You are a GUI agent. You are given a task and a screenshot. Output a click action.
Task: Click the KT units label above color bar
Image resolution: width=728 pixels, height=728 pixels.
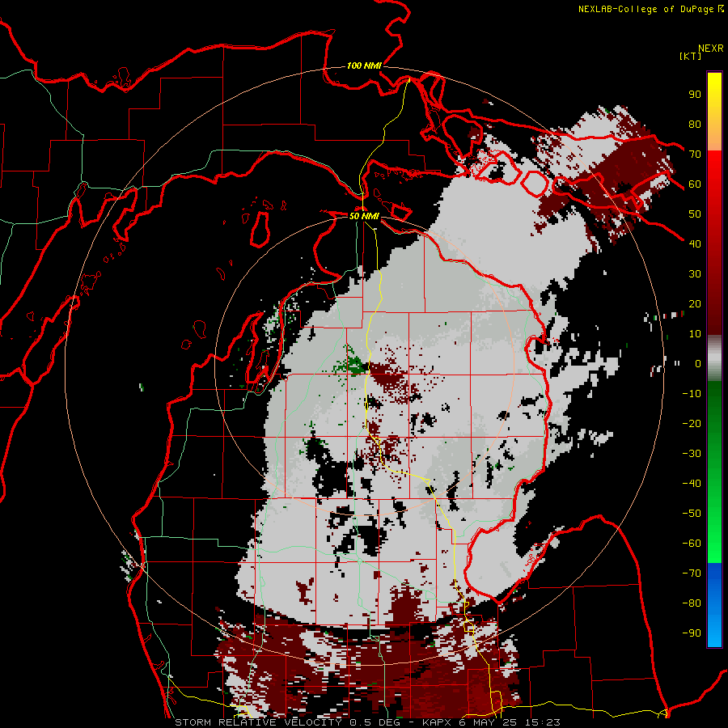coord(691,56)
